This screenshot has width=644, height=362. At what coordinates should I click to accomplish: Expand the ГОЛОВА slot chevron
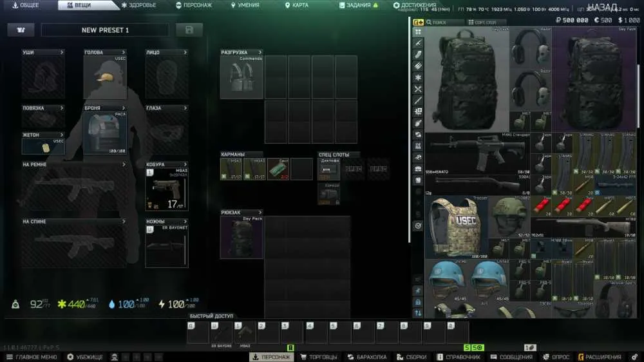123,52
